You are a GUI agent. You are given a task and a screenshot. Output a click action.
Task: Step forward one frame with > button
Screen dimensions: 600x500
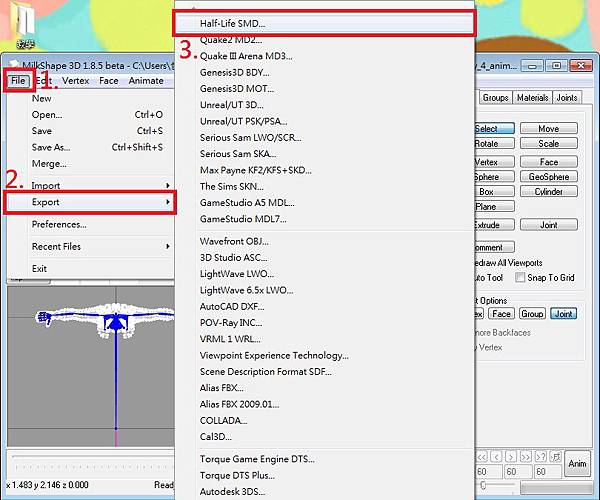511,456
